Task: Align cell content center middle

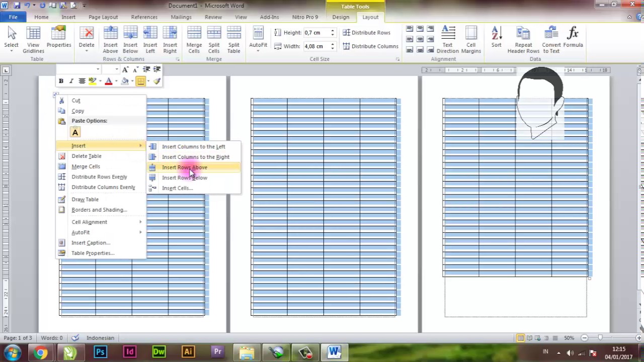Action: tap(420, 39)
